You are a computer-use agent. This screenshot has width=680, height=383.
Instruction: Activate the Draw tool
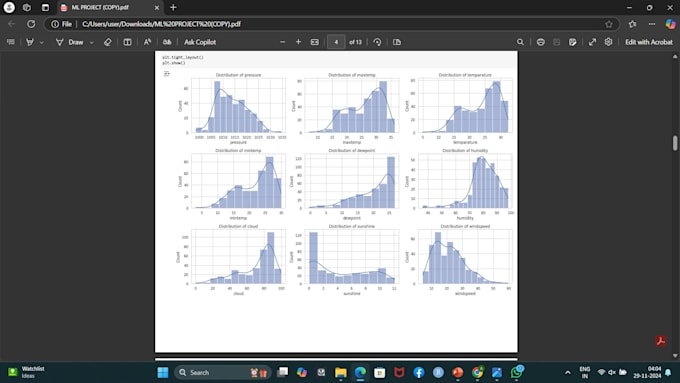coord(70,42)
